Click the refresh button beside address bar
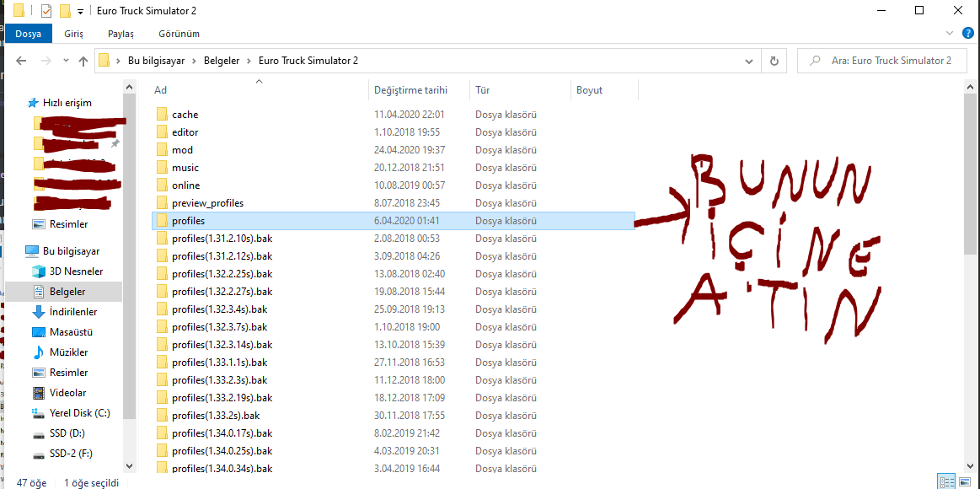This screenshot has height=489, width=980. click(x=774, y=61)
